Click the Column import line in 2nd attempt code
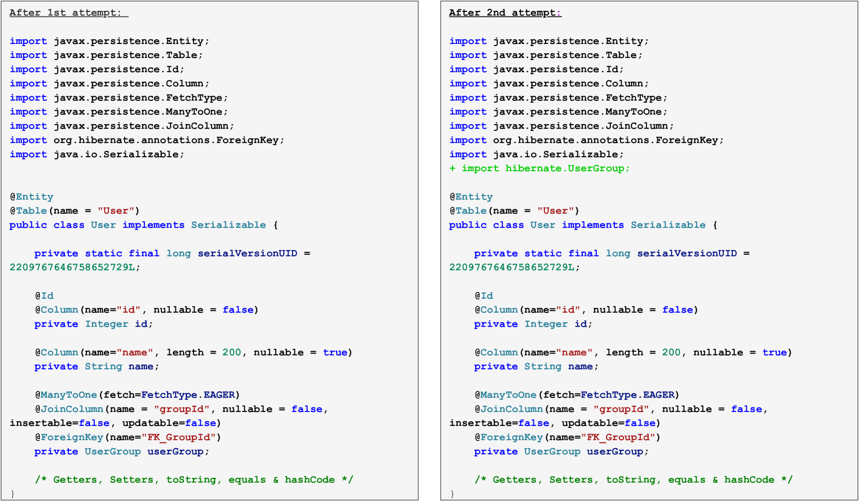 tap(549, 83)
